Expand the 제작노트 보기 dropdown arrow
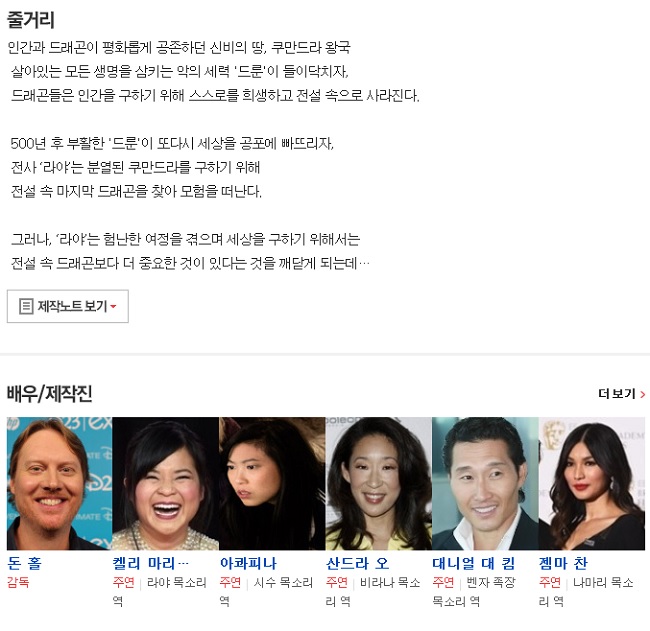 pos(113,307)
